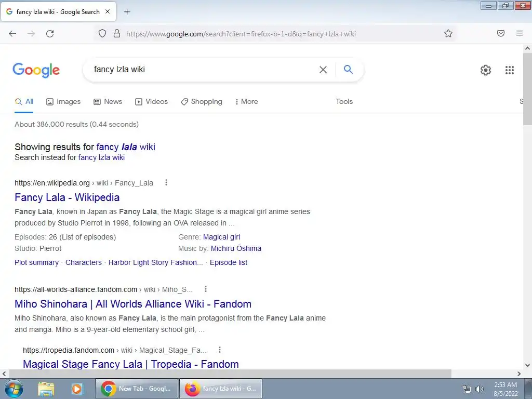Switch to Images results

point(63,101)
